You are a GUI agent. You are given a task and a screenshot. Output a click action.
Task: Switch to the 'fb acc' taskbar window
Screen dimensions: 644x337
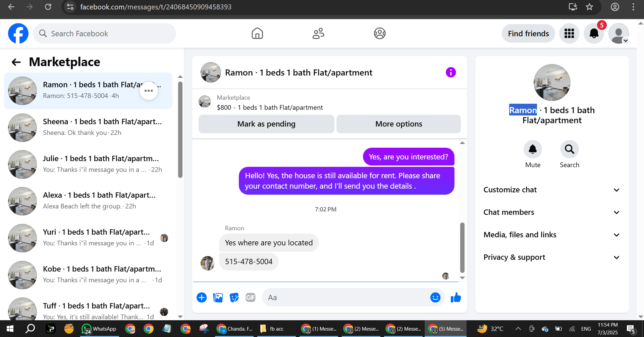pyautogui.click(x=276, y=329)
